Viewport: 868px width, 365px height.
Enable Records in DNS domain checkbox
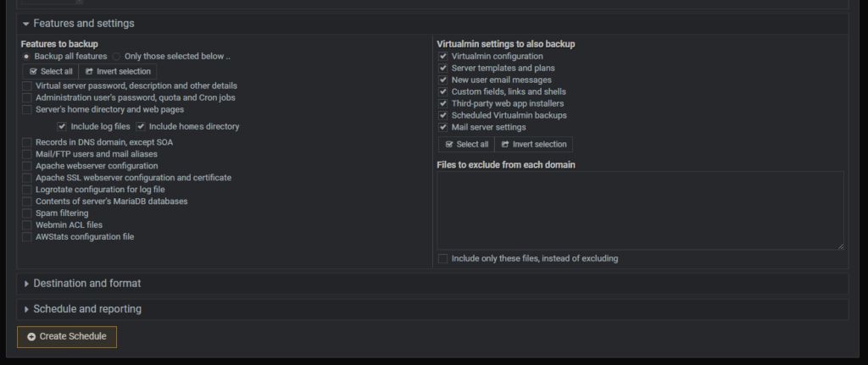pyautogui.click(x=27, y=142)
